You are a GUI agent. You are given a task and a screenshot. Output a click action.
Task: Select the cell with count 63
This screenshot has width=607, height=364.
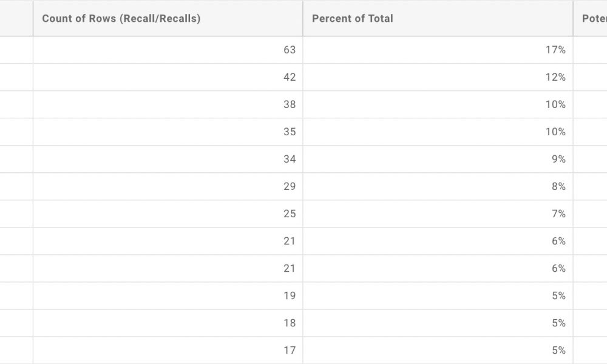(168, 50)
